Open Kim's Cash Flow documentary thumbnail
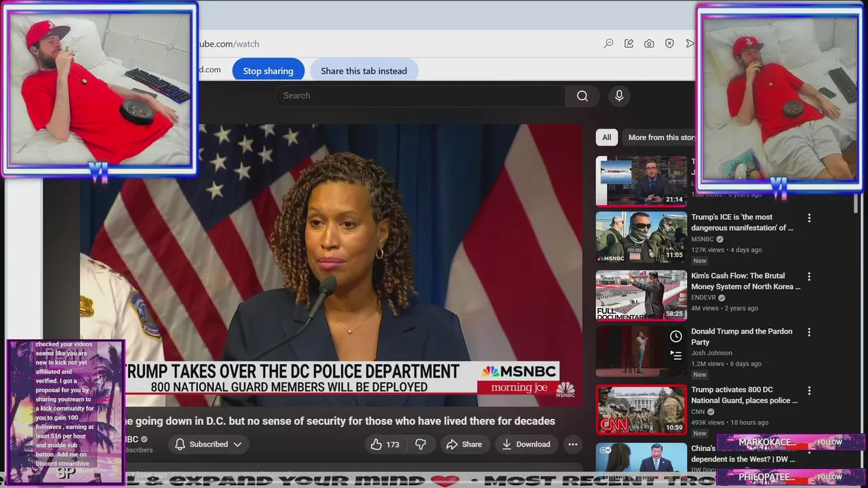Viewport: 868px width, 488px height. [642, 296]
